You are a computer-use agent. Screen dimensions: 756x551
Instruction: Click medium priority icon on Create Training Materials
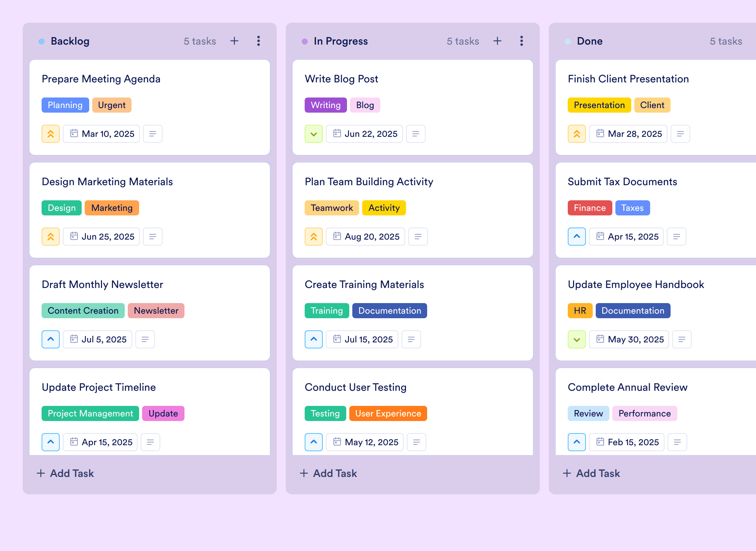click(314, 339)
